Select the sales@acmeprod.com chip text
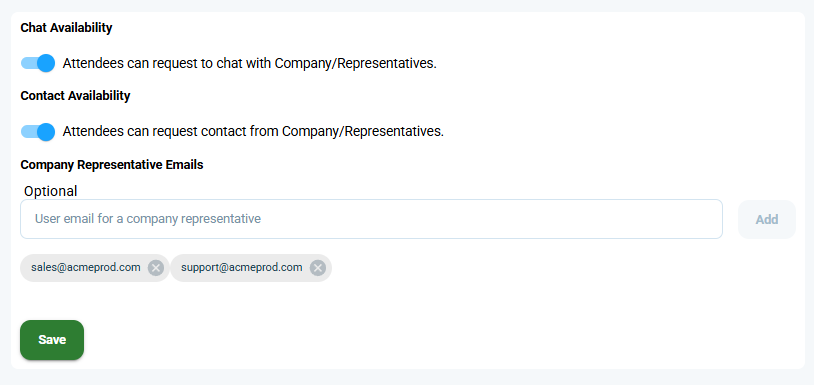Image resolution: width=814 pixels, height=385 pixels. tap(86, 268)
